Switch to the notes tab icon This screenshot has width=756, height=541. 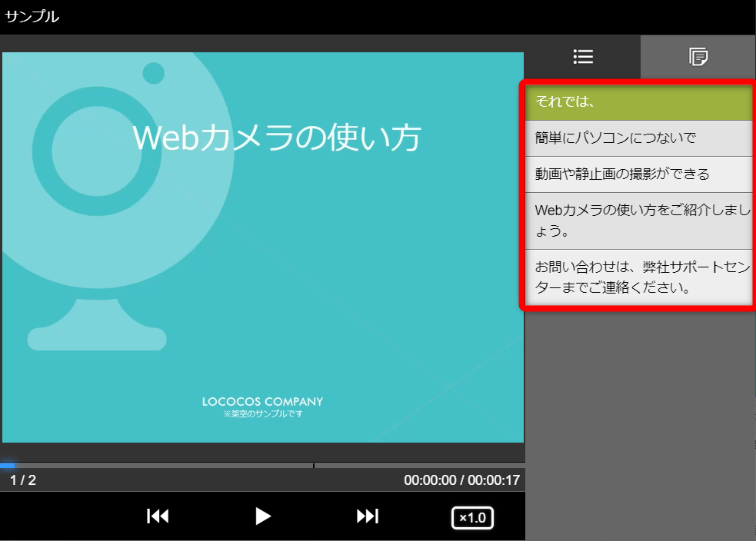pyautogui.click(x=698, y=56)
